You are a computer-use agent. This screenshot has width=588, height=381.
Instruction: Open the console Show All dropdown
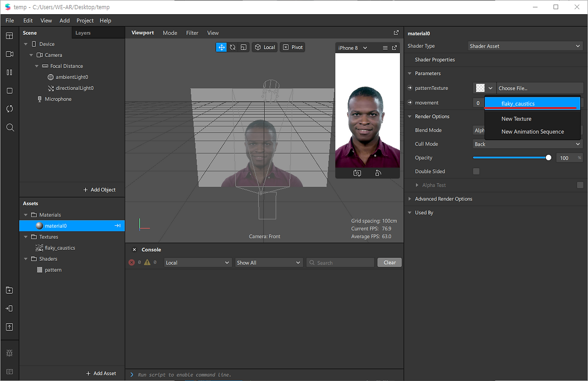point(268,263)
